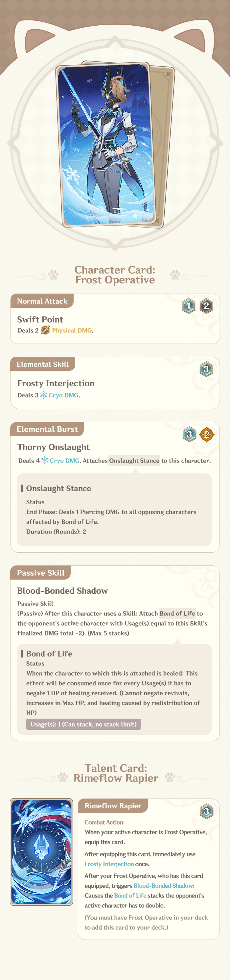The image size is (230, 980).
Task: Click the orange energy cost 2 icon
Action: coord(207,434)
